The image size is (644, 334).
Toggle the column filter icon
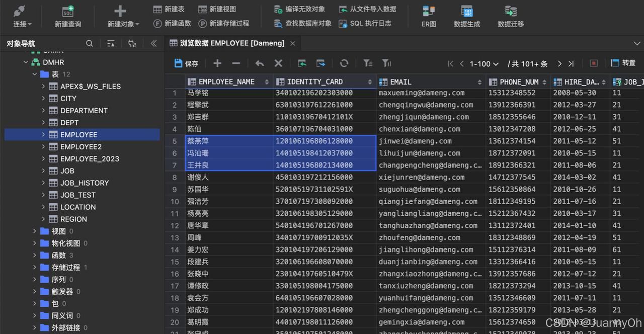tap(386, 63)
